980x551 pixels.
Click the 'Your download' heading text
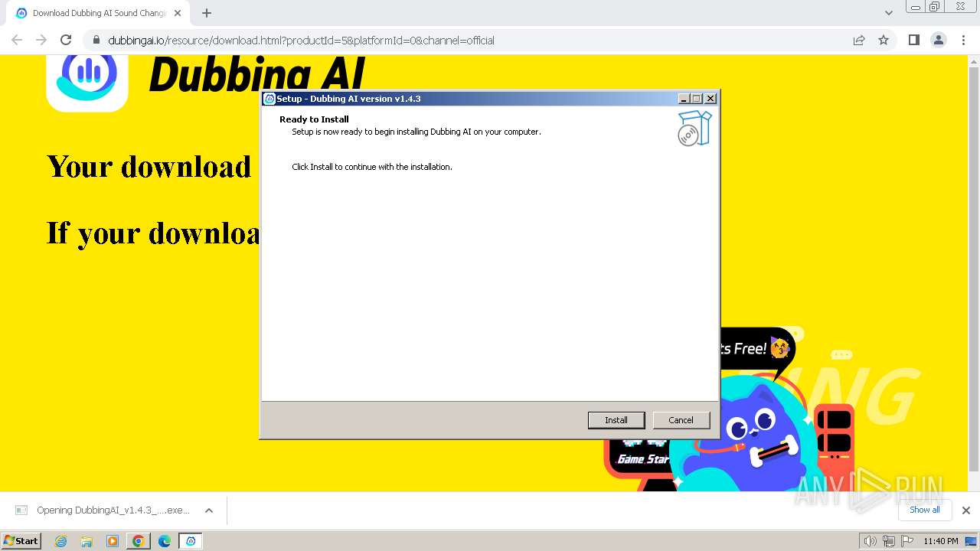click(x=149, y=166)
